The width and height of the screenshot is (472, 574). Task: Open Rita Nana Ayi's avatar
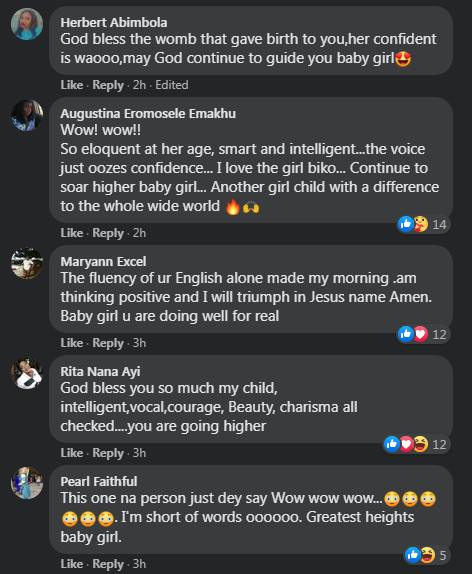click(x=27, y=373)
